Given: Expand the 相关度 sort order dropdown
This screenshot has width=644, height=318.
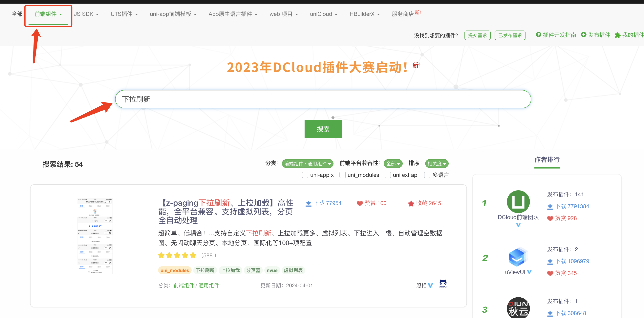Looking at the screenshot, I should [x=437, y=164].
